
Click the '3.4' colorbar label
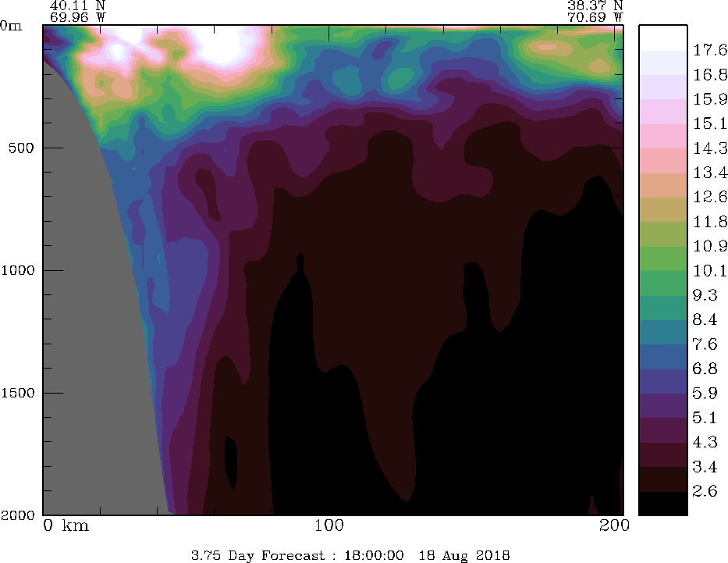coord(705,466)
